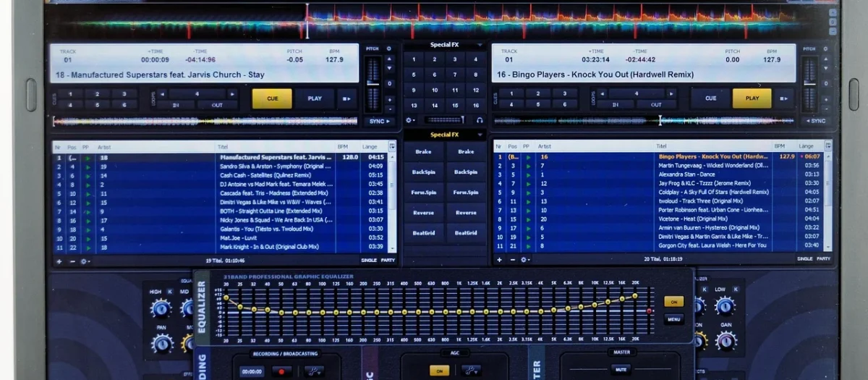Click the PLAY button on right deck
Screen dimensions: 868x380
click(752, 98)
